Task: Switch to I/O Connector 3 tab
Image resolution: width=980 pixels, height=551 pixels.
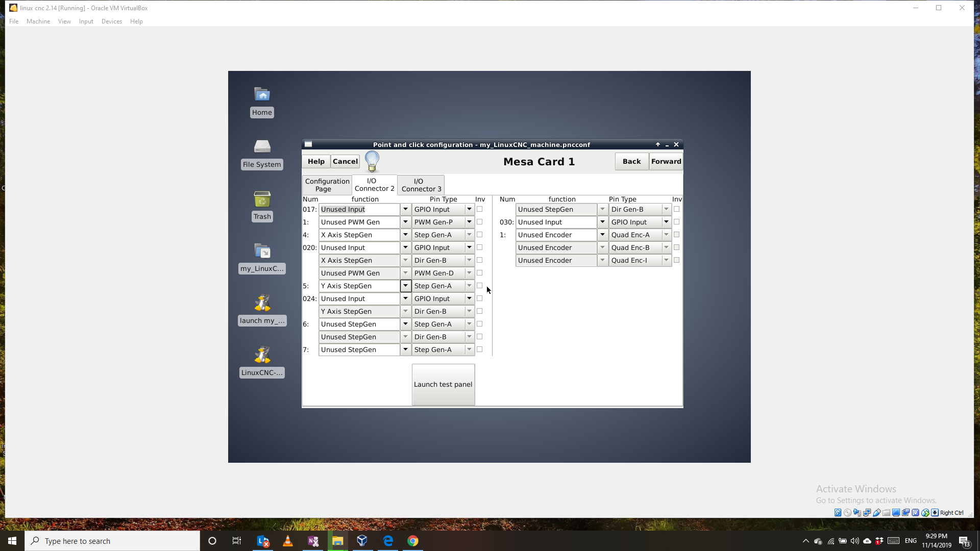Action: 421,185
